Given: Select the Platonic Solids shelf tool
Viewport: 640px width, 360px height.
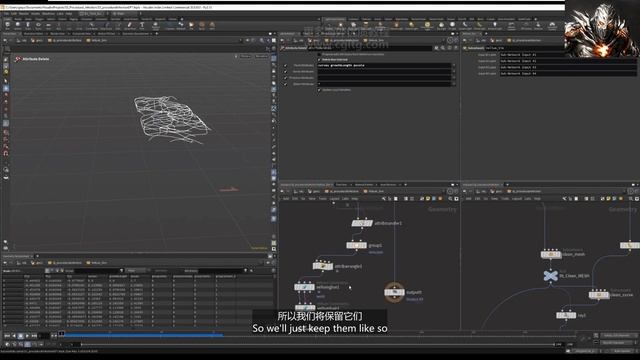Looking at the screenshot, I should 156,26.
